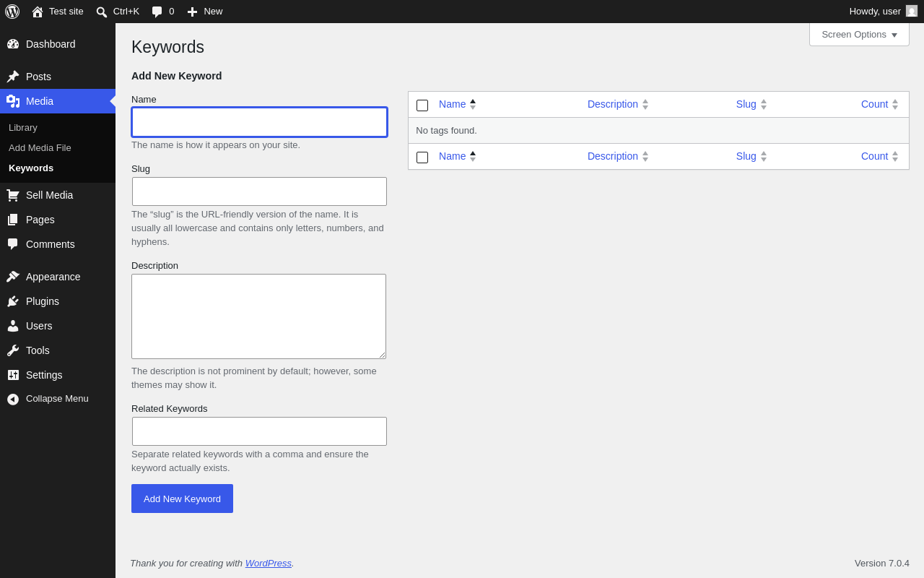Click the Keywords page heading
The height and width of the screenshot is (578, 924).
(x=167, y=47)
